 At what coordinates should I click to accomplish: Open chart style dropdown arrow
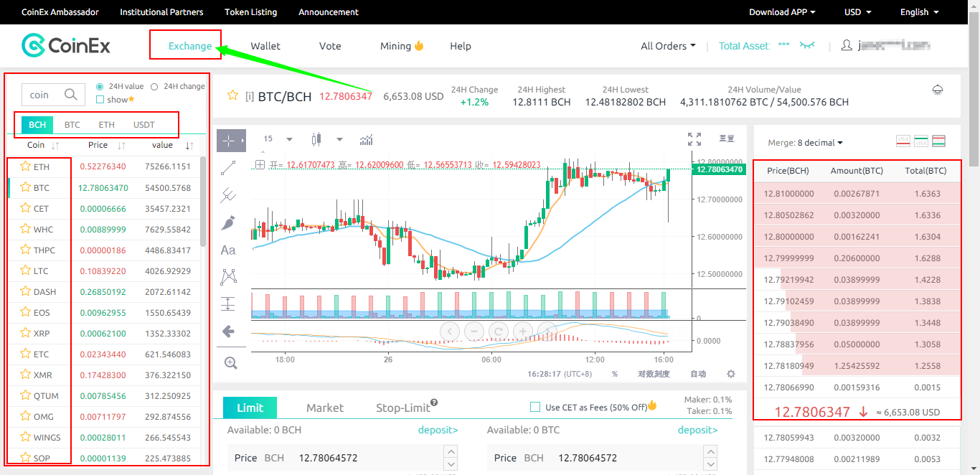339,139
